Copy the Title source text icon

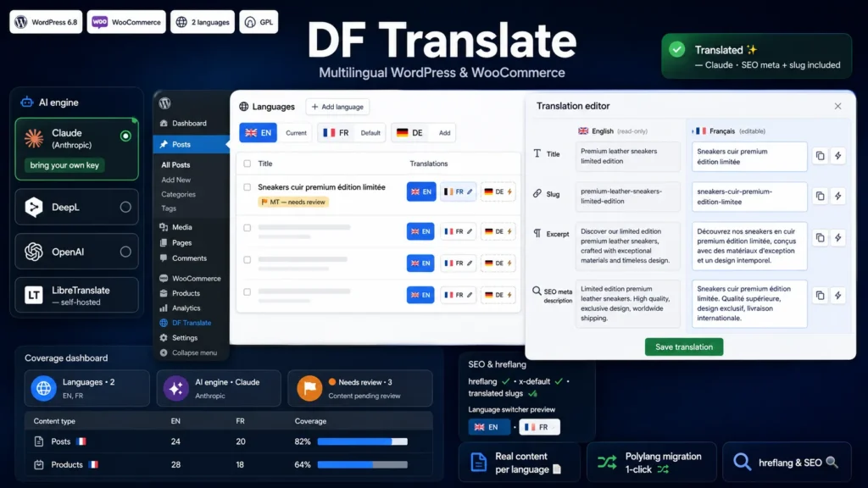(x=820, y=156)
